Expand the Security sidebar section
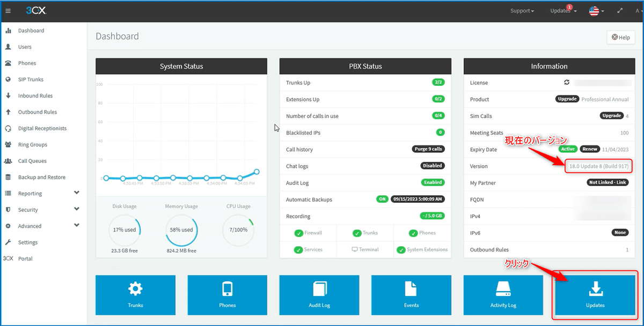Screen dimensions: 644x326 pyautogui.click(x=43, y=210)
